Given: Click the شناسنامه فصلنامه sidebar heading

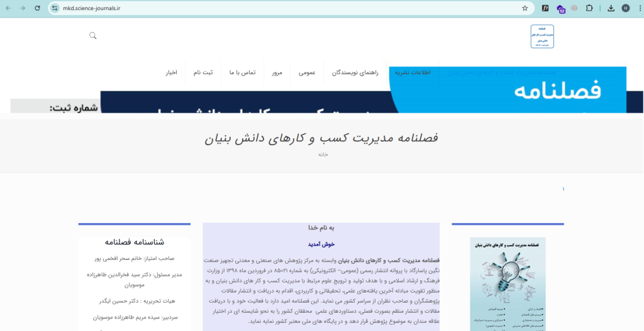Looking at the screenshot, I should [x=135, y=242].
